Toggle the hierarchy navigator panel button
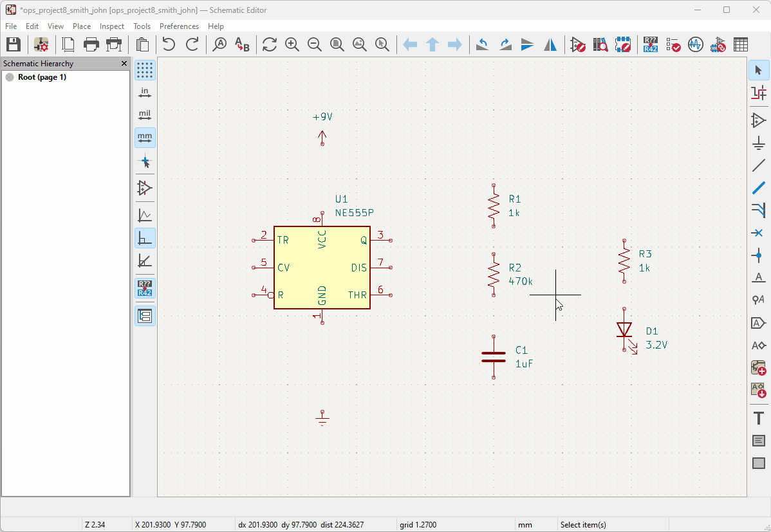Image resolution: width=771 pixels, height=532 pixels. [145, 316]
